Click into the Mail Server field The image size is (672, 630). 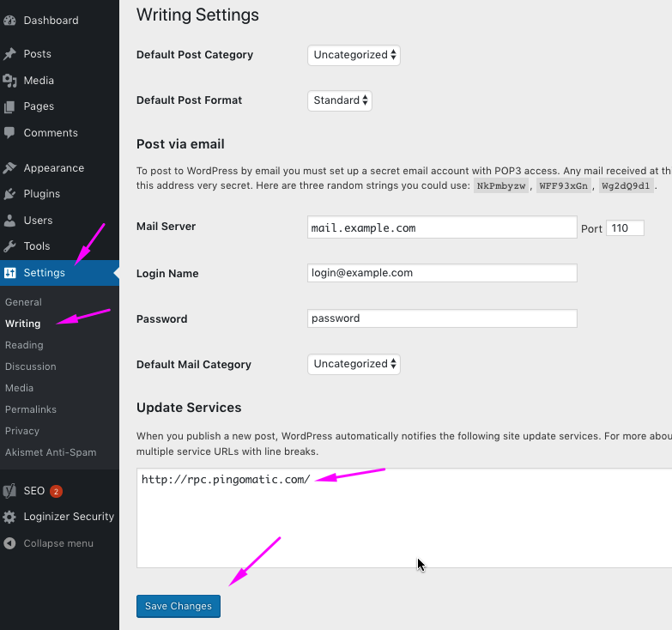pyautogui.click(x=442, y=227)
